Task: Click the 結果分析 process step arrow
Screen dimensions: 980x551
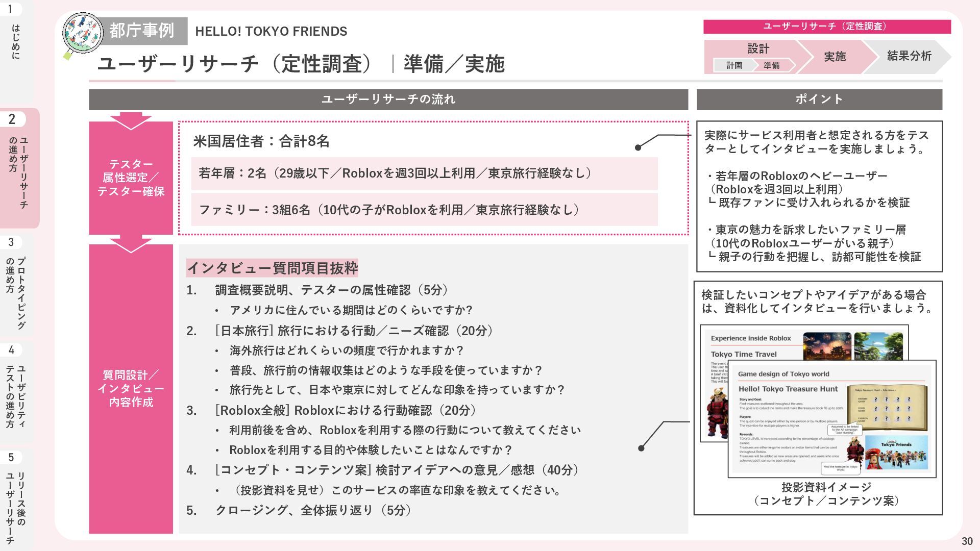Action: tap(909, 56)
